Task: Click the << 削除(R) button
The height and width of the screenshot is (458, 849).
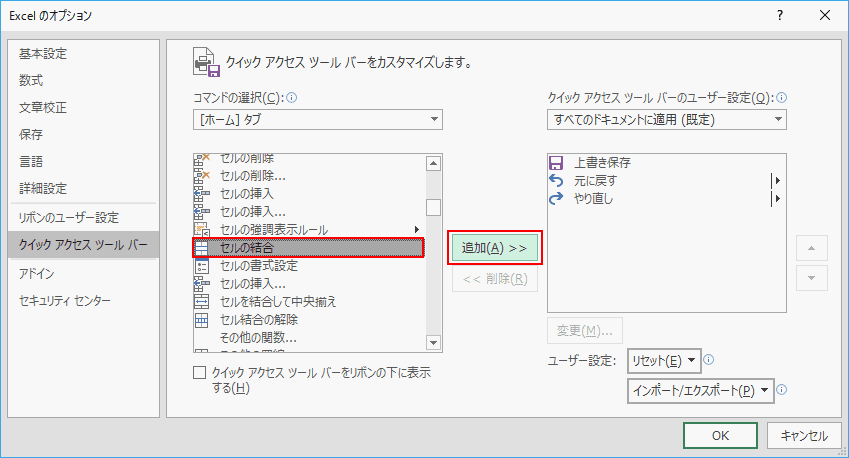Action: (x=495, y=279)
